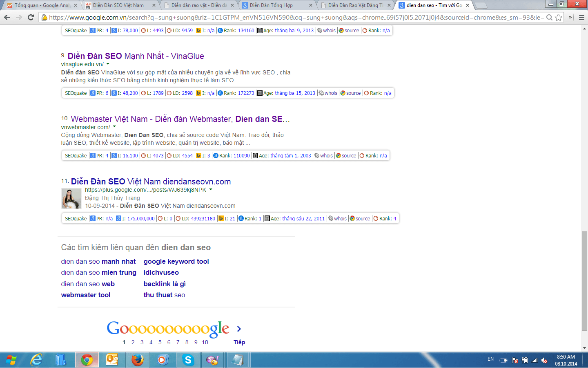
Task: Expand the vinaglue.edu.vn URL dropdown arrow
Action: [108, 64]
